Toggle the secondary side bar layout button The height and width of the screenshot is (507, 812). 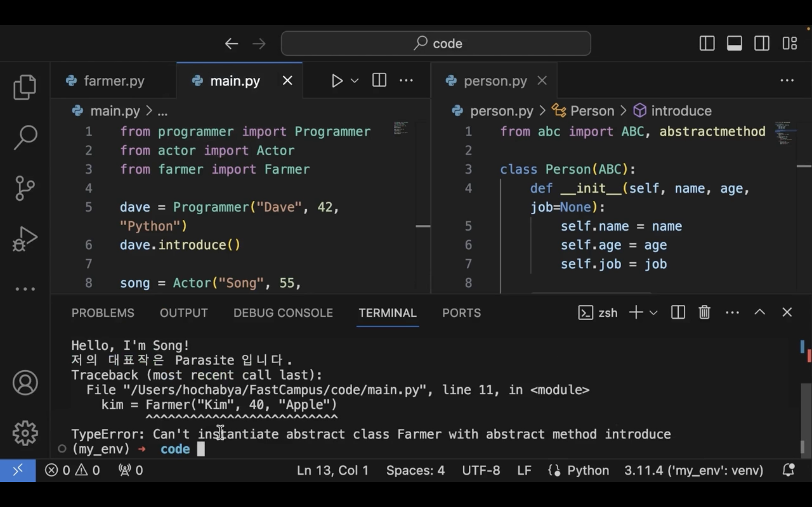click(x=762, y=43)
